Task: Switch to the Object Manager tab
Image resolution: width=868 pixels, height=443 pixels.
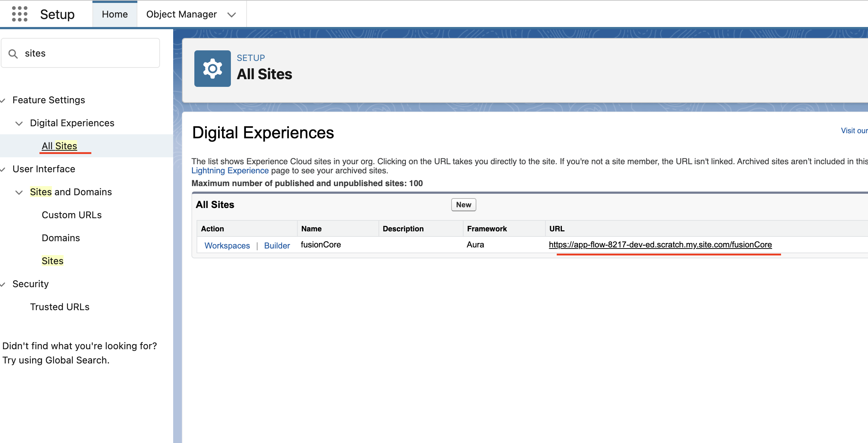Action: tap(182, 14)
